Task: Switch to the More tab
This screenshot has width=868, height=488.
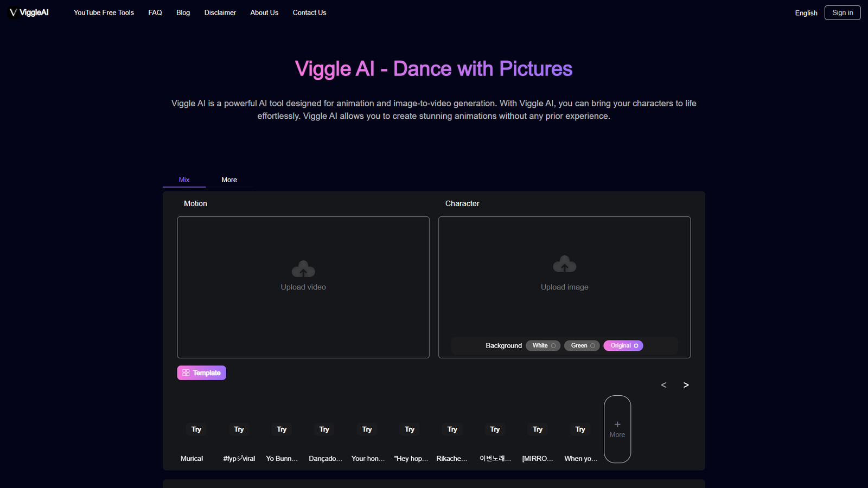Action: click(229, 179)
